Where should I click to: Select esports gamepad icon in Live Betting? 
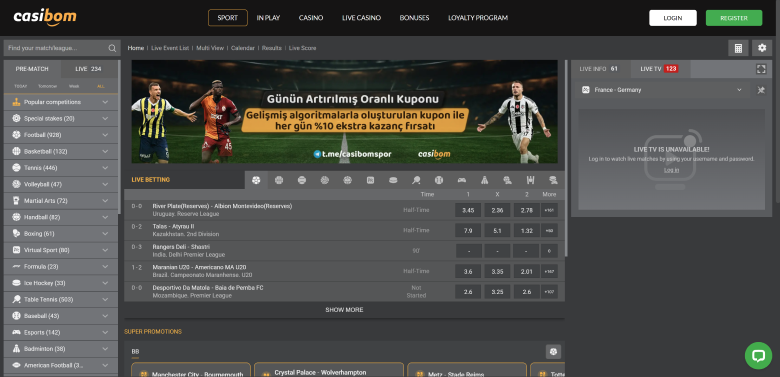(462, 180)
